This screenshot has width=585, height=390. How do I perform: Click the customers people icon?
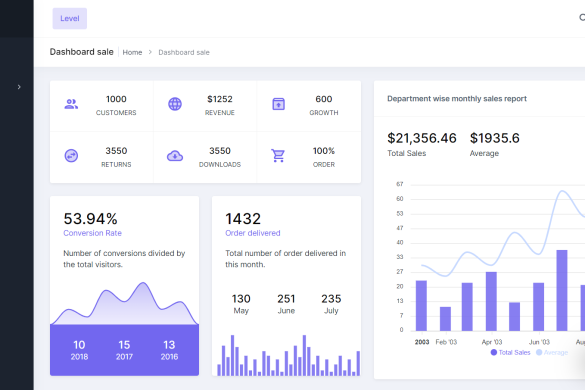coord(71,104)
